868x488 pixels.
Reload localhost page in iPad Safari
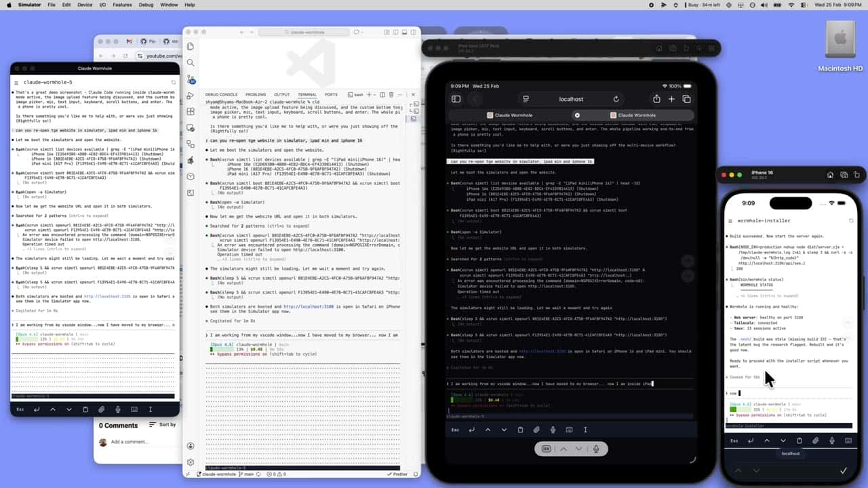616,99
